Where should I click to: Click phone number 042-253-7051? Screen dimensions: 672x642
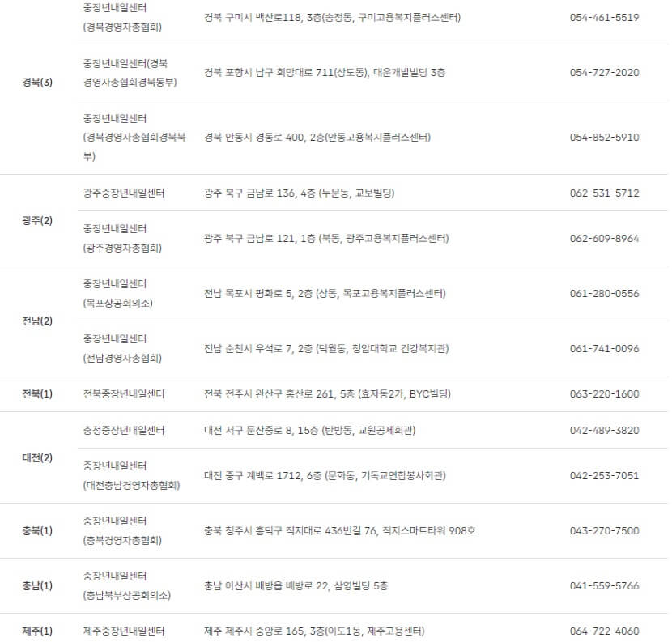[x=604, y=475]
